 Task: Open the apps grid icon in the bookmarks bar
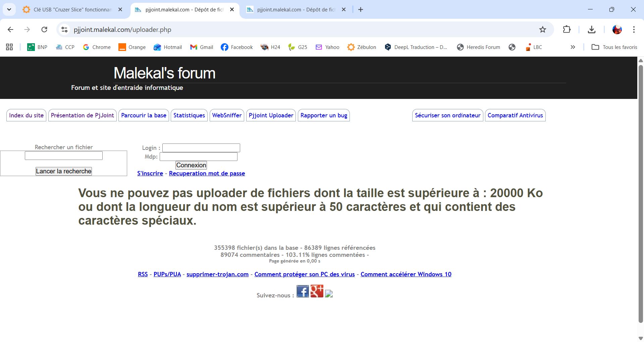(x=9, y=47)
